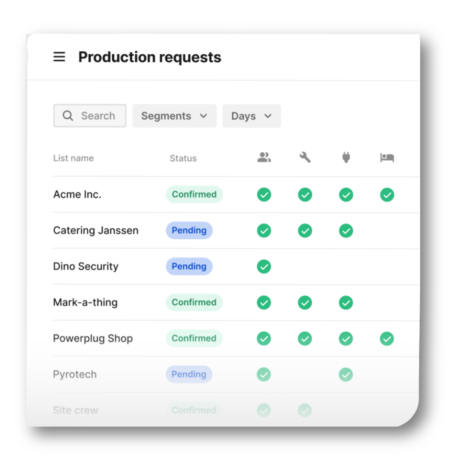Click Catering Janssen Pending status badge
462x476 pixels.
[x=189, y=230]
